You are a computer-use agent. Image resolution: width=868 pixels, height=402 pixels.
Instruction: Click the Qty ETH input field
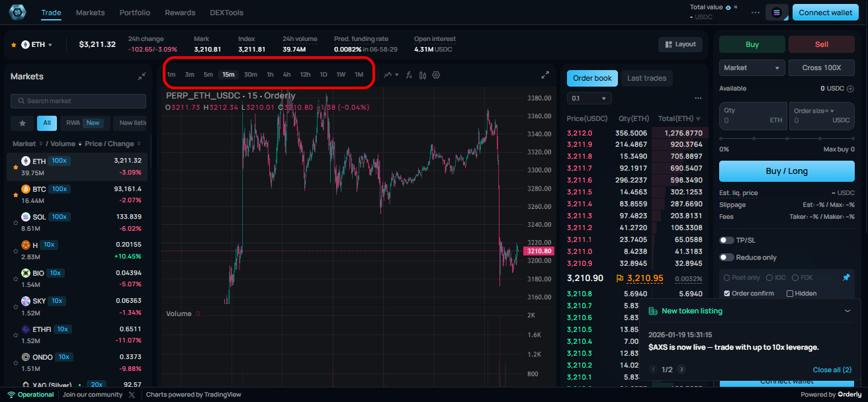tap(753, 116)
